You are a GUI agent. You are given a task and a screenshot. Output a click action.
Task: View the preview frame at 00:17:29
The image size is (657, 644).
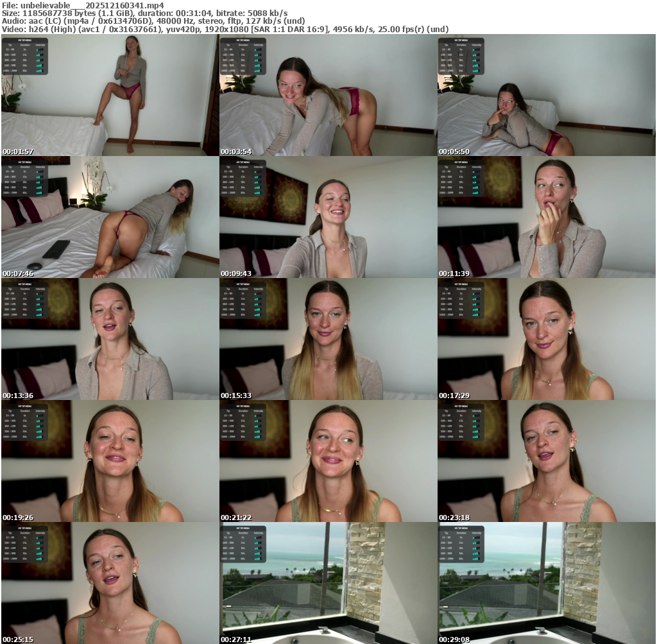[x=547, y=339]
